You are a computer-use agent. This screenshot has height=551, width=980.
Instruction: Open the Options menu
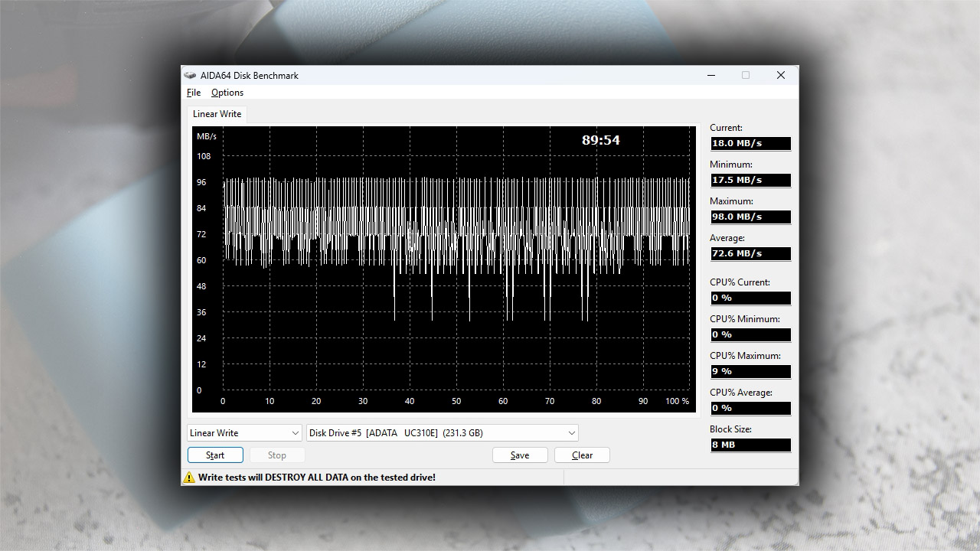[227, 93]
